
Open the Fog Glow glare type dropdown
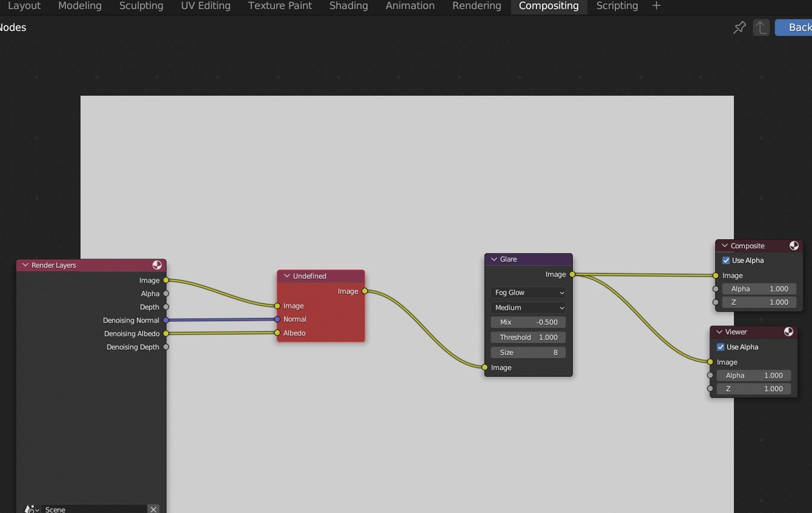click(528, 293)
